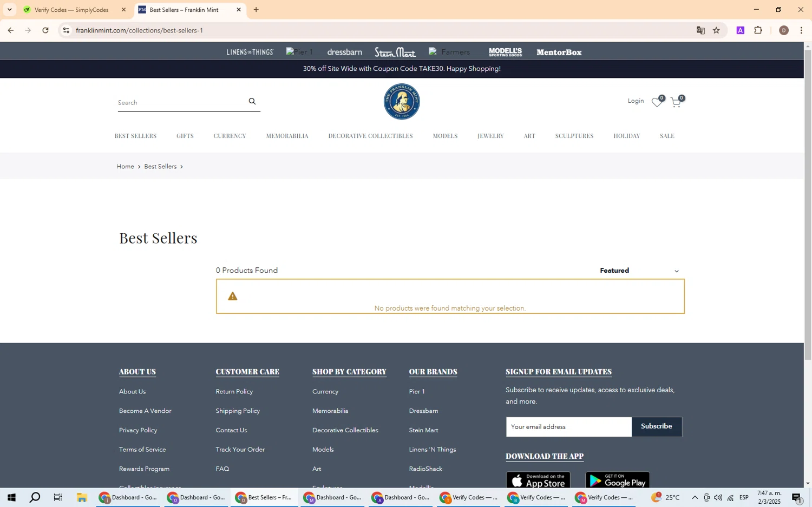
Task: Focus the Search input field
Action: point(181,102)
